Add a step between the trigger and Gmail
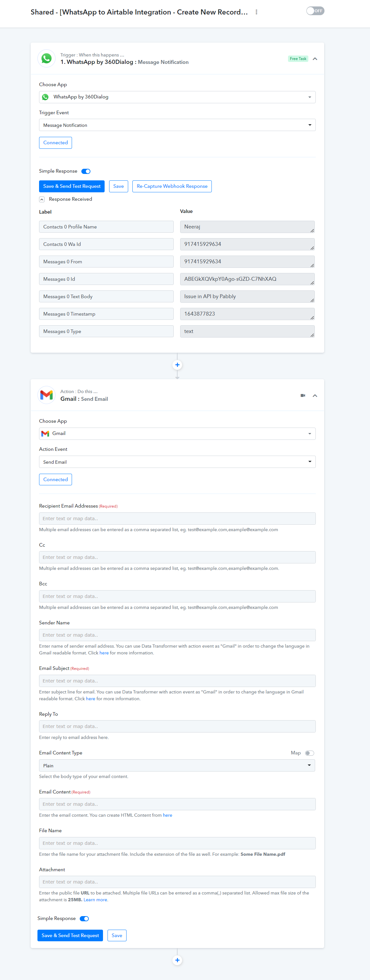Viewport: 370px width, 980px height. point(177,365)
